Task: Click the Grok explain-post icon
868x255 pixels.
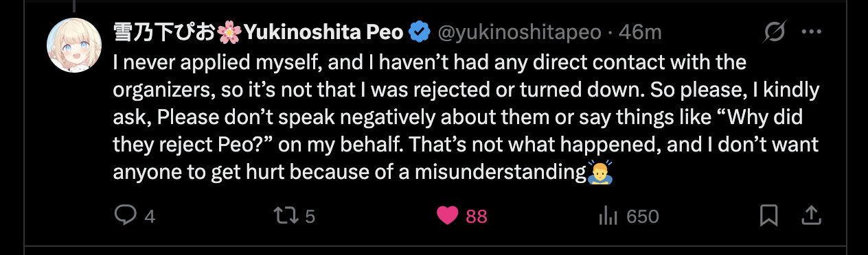Action: coord(775,32)
